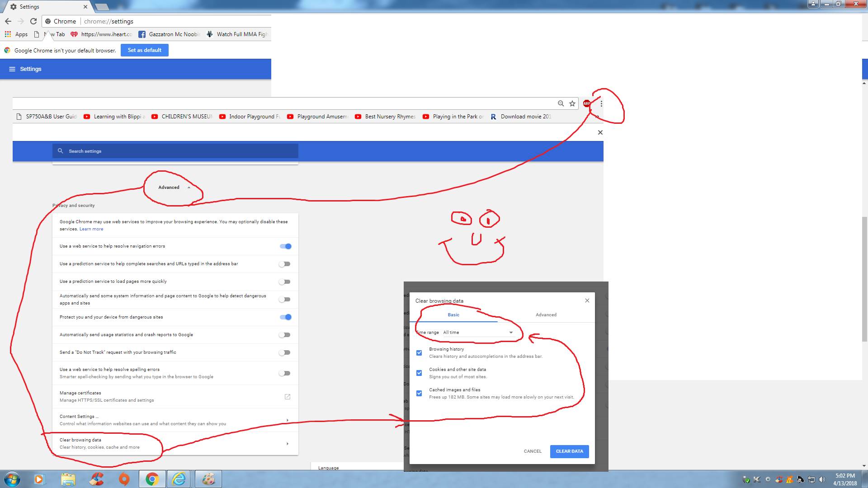The image size is (868, 488).
Task: Open Internet Explorer from taskbar
Action: (179, 479)
